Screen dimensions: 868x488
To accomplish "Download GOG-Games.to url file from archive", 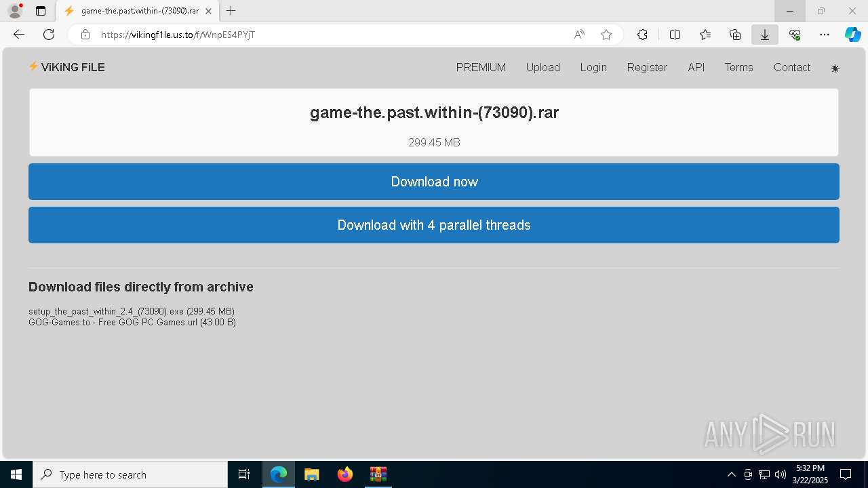I will pyautogui.click(x=132, y=322).
